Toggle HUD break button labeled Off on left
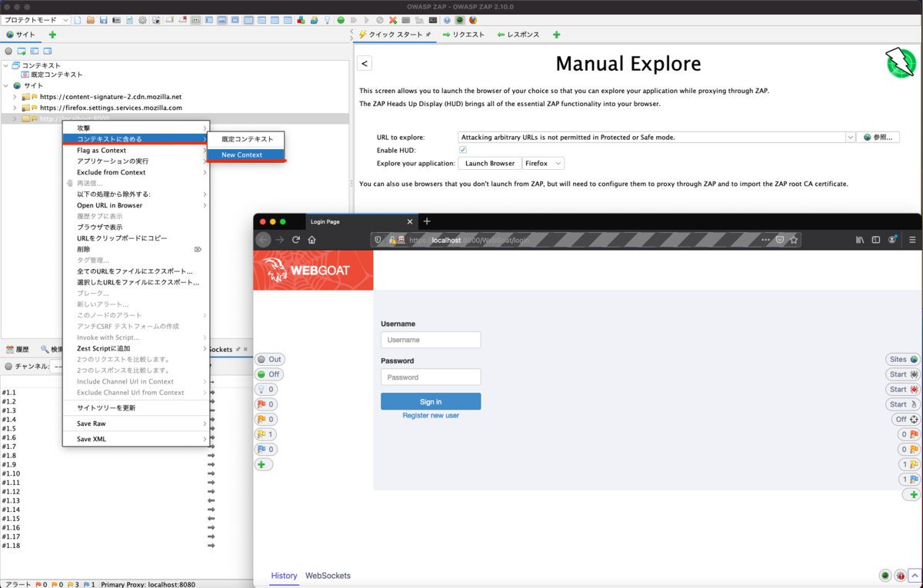This screenshot has width=923, height=588. click(268, 374)
